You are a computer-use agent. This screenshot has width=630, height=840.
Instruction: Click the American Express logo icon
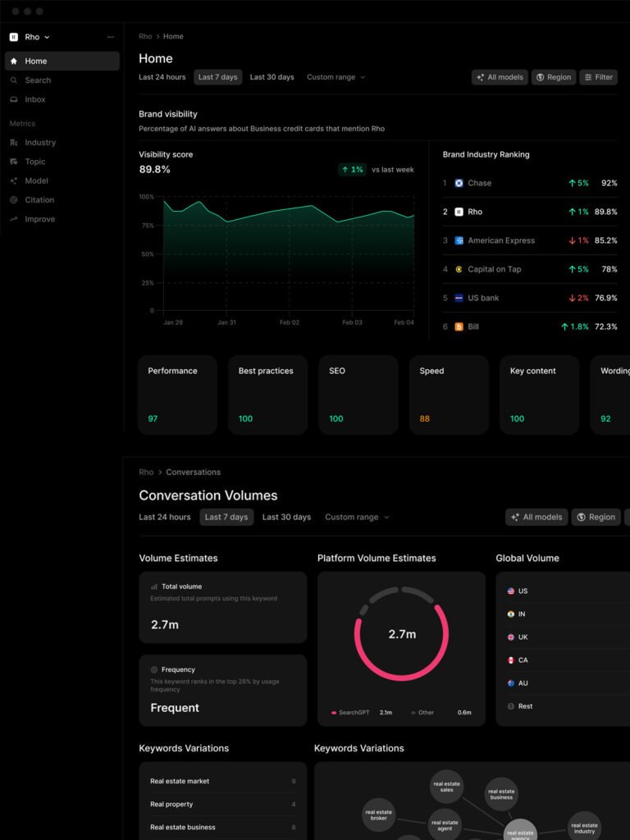[459, 240]
